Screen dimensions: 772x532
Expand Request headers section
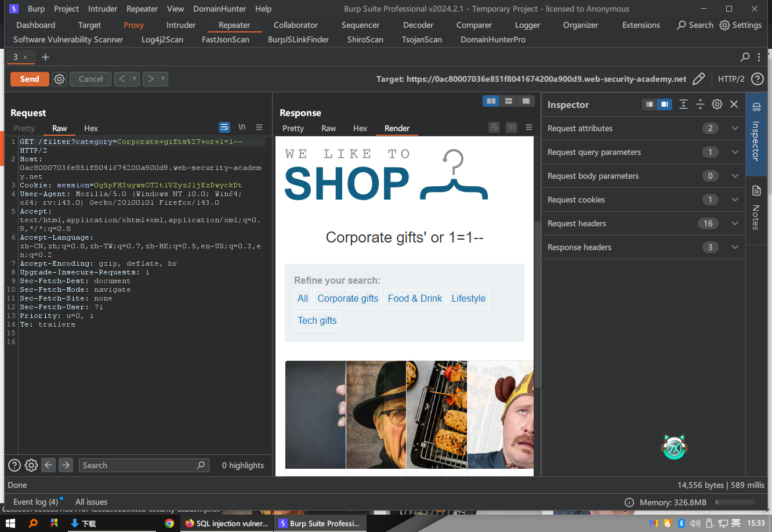(643, 223)
